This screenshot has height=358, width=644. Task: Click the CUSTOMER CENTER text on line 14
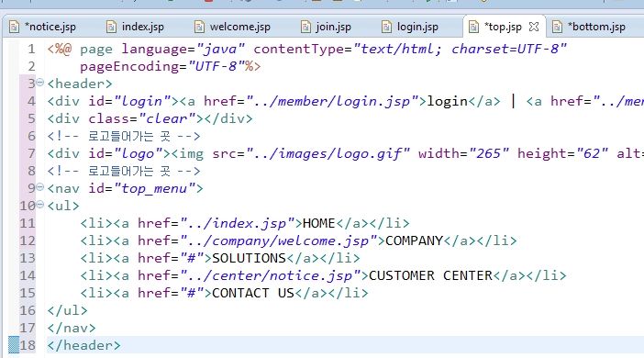point(430,275)
